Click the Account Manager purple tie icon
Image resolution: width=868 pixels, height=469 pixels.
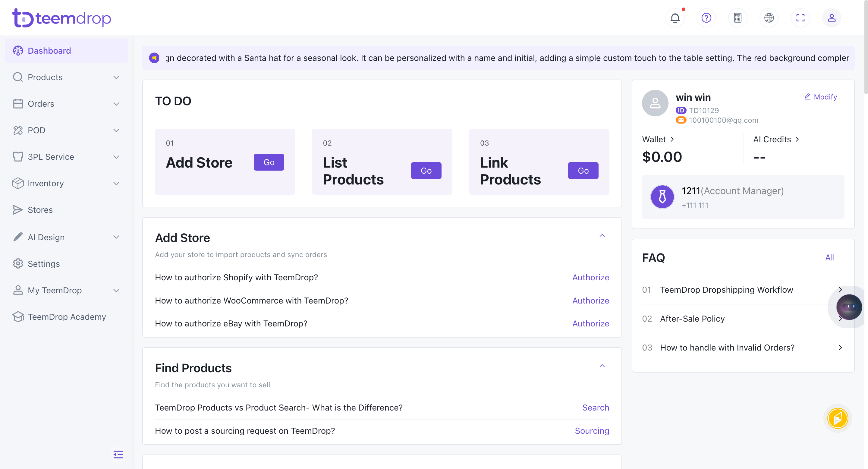tap(662, 197)
